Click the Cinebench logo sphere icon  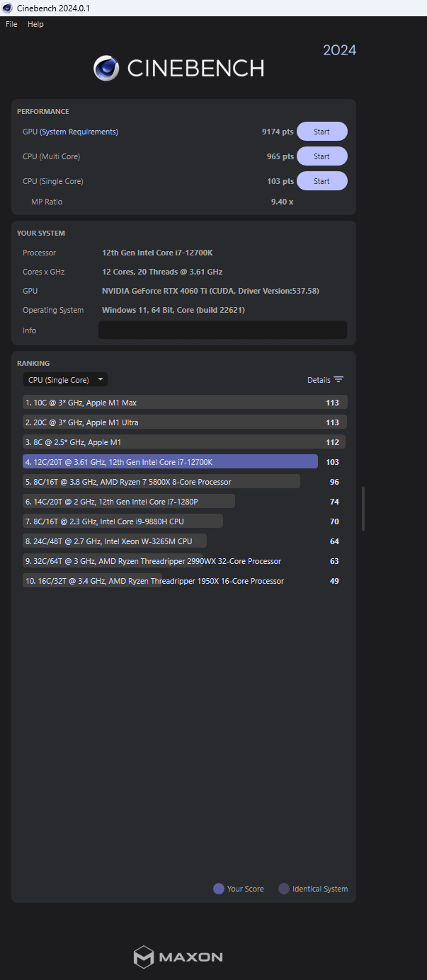pos(106,68)
